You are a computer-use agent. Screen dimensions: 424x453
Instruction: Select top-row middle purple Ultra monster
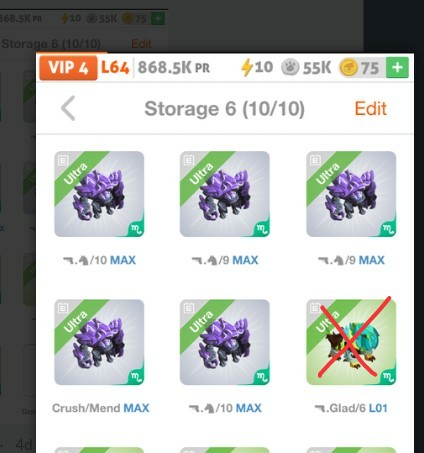tap(225, 194)
